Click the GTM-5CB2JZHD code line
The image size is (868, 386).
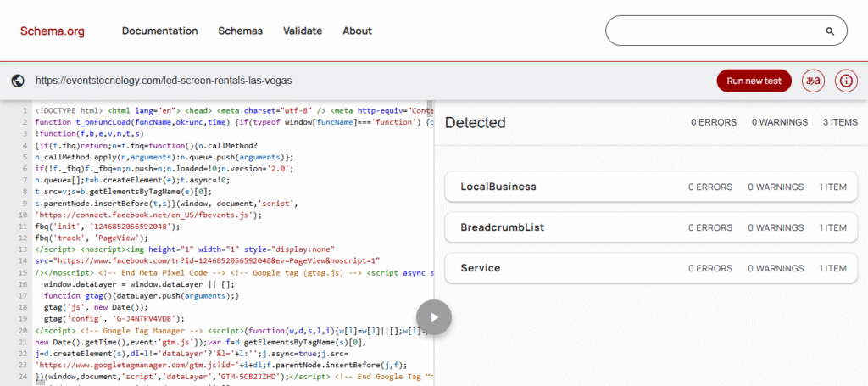pos(234,377)
